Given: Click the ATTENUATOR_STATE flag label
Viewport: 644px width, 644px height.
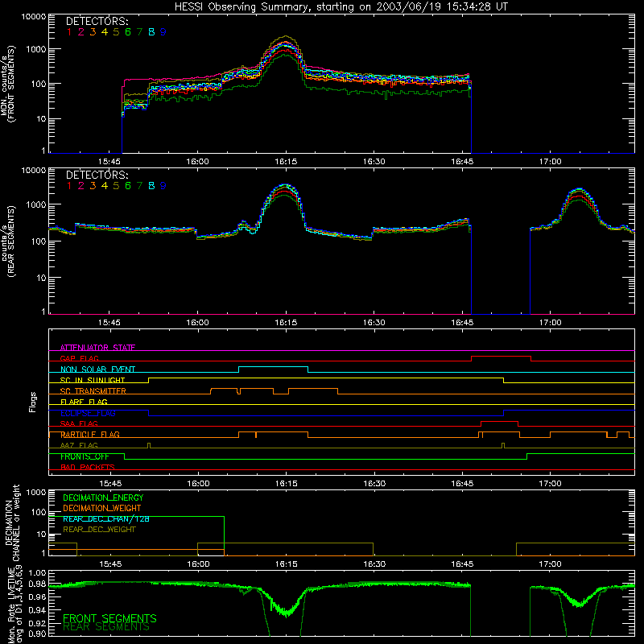Looking at the screenshot, I should [x=97, y=348].
